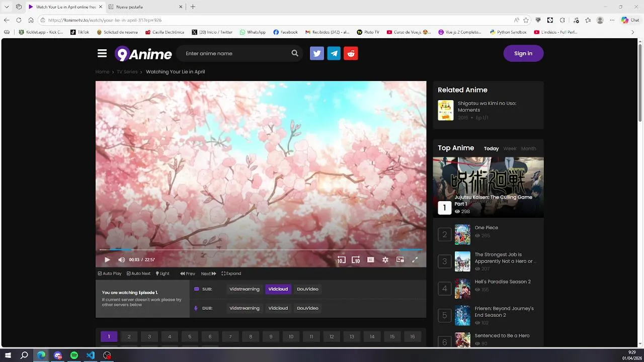Select episode 2
The width and height of the screenshot is (644, 362).
[x=129, y=337]
